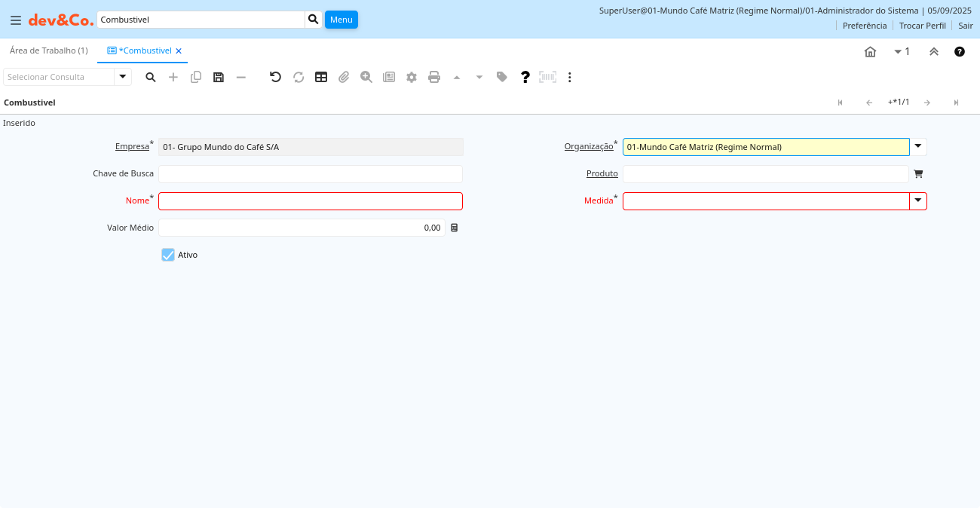Open the Medida dropdown list
The width and height of the screenshot is (980, 508).
918,201
